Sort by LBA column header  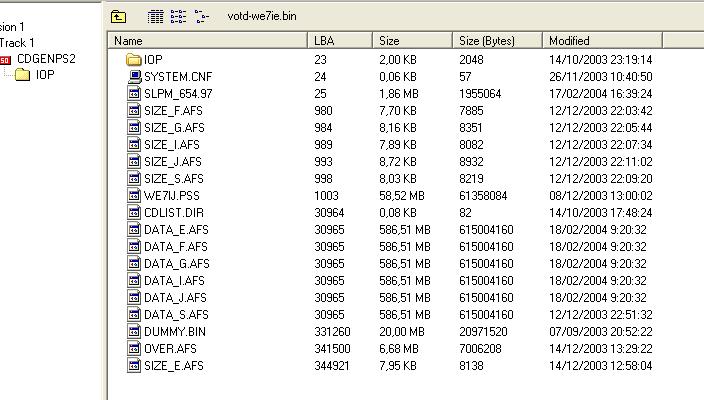tap(340, 40)
